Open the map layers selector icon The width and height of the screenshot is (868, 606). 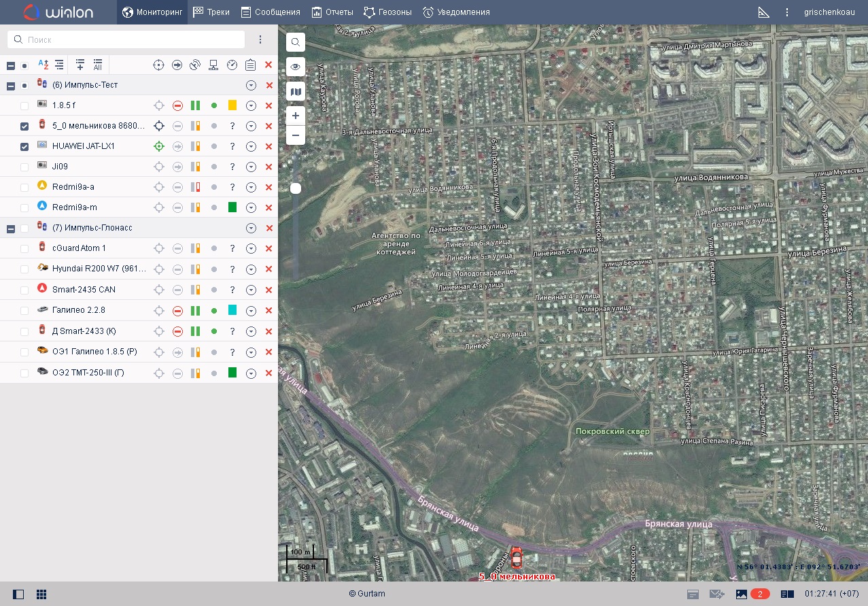(x=296, y=91)
